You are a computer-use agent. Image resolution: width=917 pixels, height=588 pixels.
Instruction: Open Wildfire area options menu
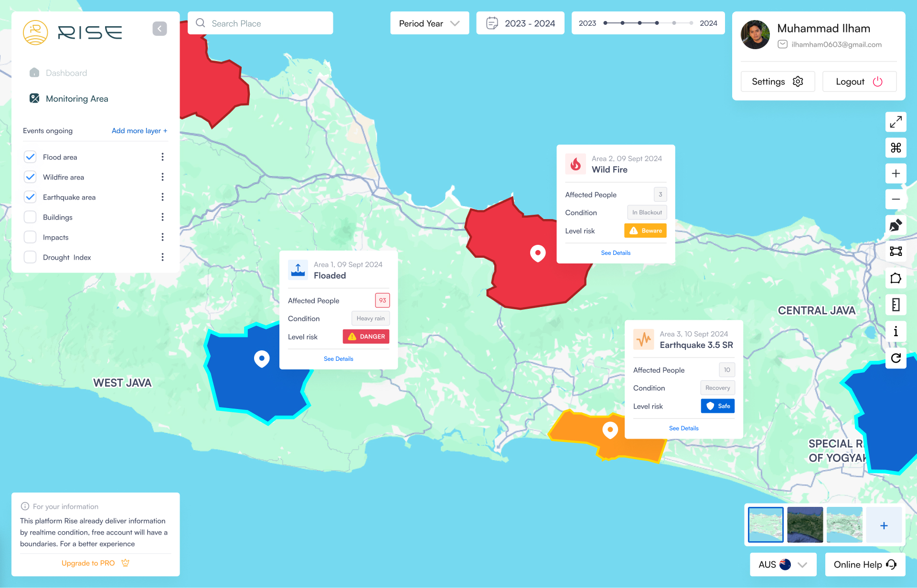[x=162, y=177]
